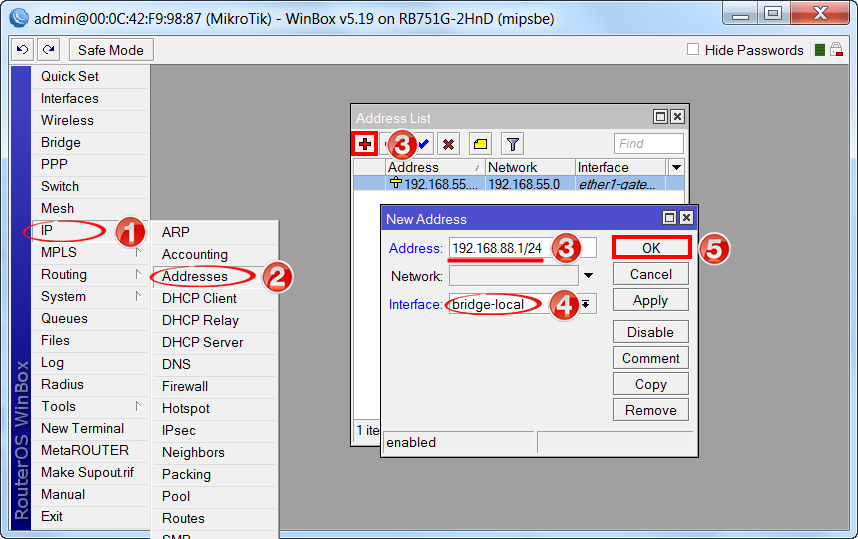Click the Undo arrow icon
Screen dimensions: 858x539
[22, 50]
